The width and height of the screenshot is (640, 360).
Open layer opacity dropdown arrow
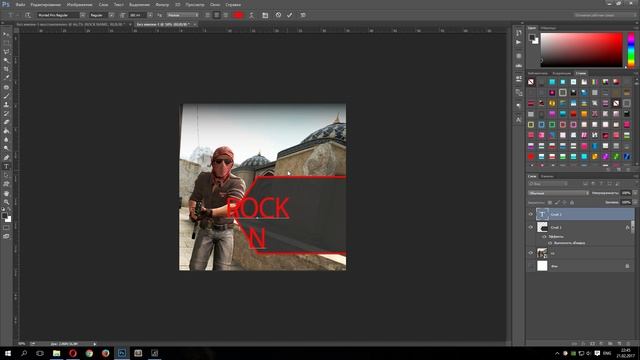pyautogui.click(x=635, y=193)
